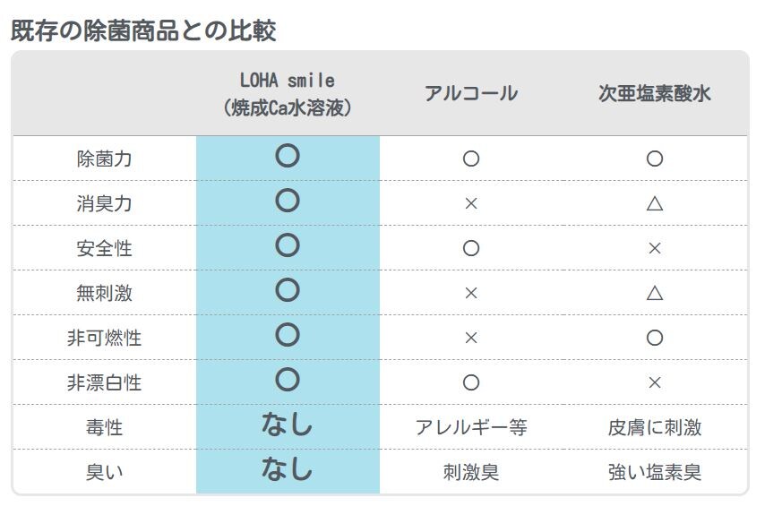
Task: Click the アルコール column header
Action: point(471,94)
